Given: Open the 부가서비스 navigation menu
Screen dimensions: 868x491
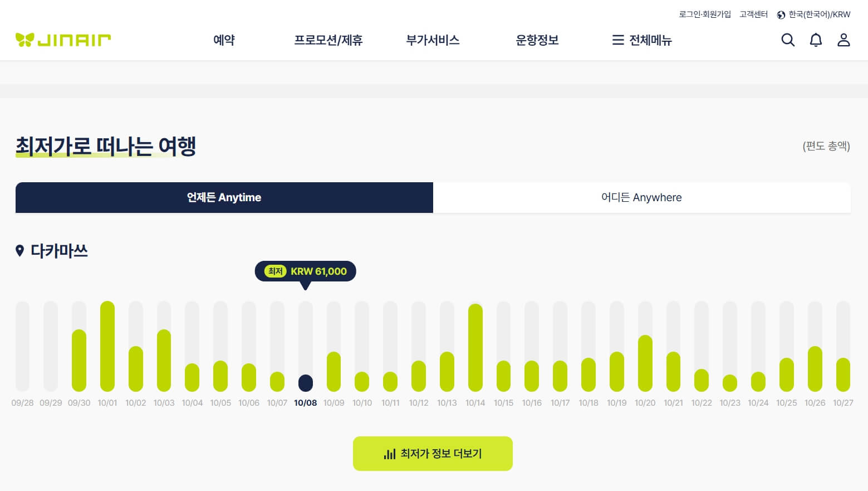Looking at the screenshot, I should 433,40.
